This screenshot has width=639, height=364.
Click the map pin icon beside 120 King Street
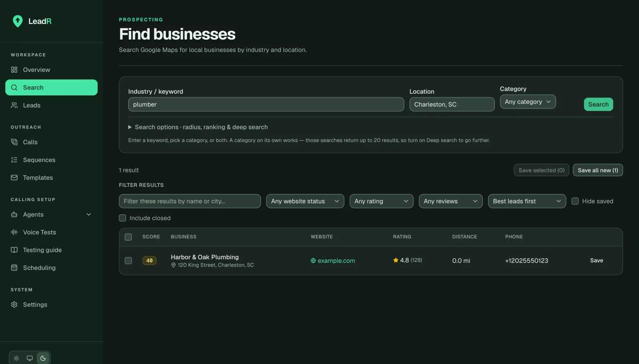coord(173,265)
